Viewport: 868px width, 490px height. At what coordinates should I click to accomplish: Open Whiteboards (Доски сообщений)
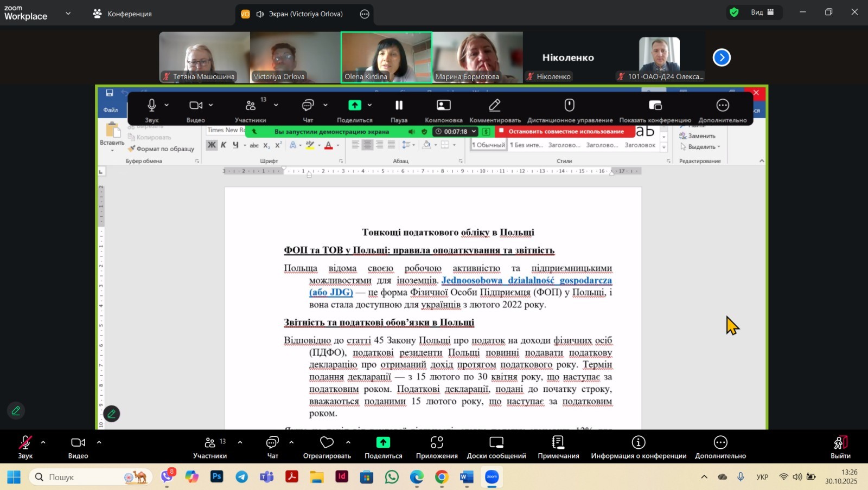click(x=496, y=443)
